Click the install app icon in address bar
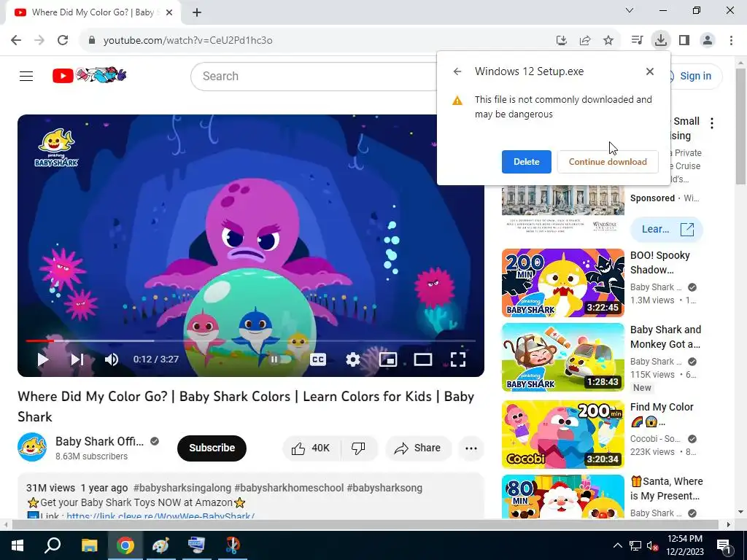Screen dimensions: 747x560 coord(562,41)
